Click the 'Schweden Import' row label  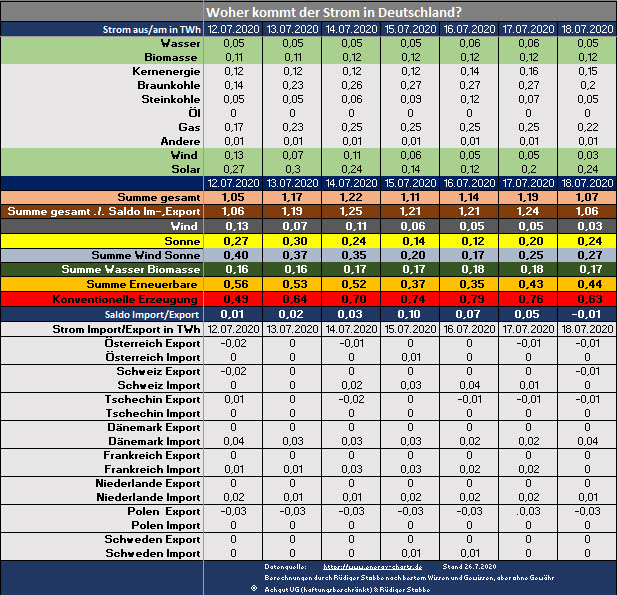(156, 553)
